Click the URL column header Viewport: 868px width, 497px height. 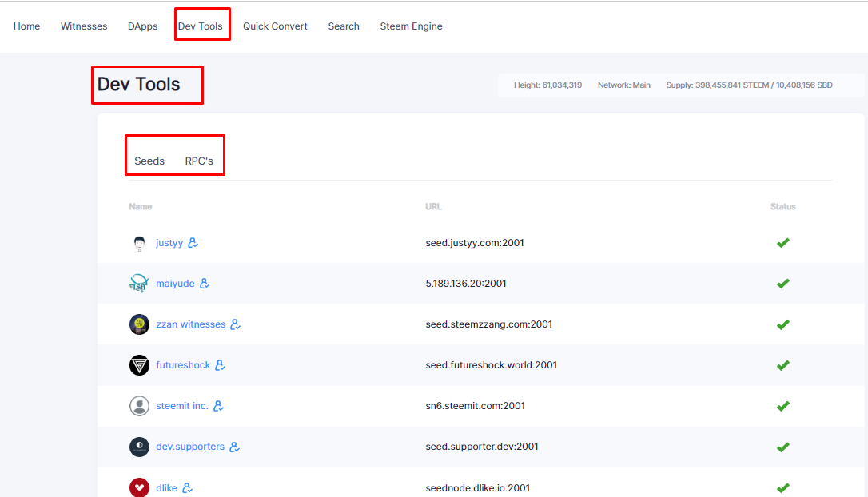point(433,206)
